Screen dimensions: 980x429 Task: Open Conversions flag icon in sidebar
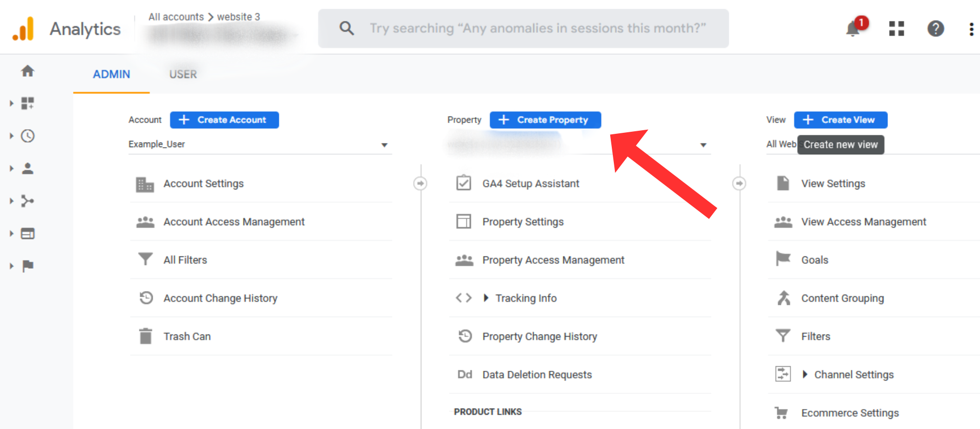(x=28, y=266)
